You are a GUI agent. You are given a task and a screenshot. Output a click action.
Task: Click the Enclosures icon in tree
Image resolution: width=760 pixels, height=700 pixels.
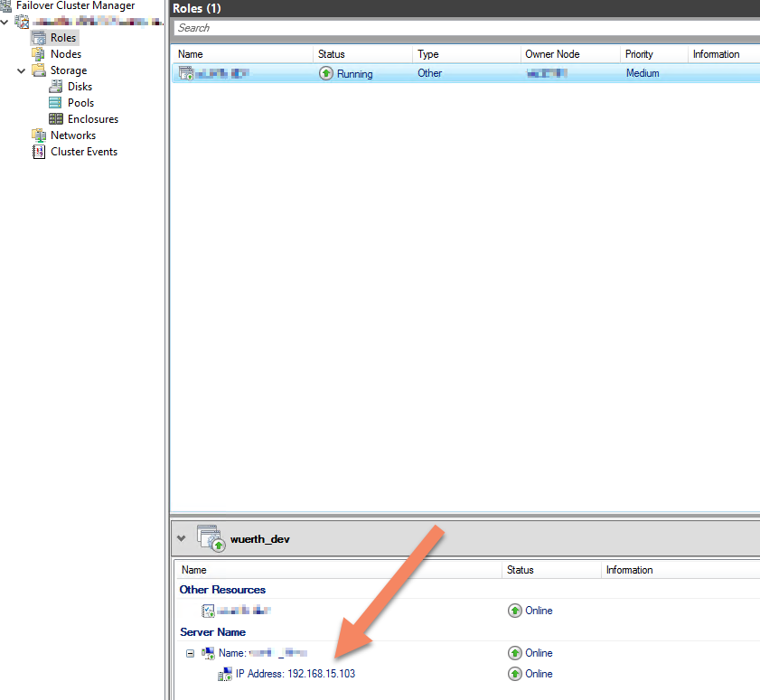point(55,119)
